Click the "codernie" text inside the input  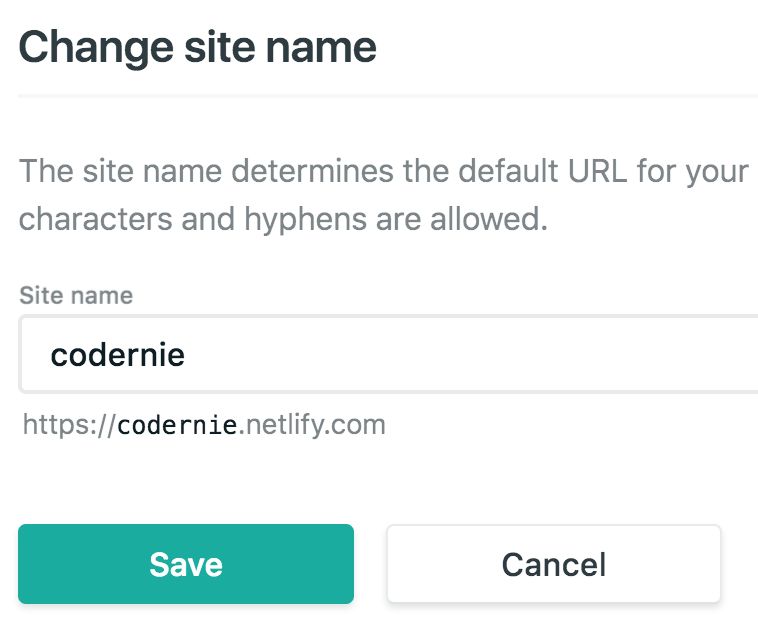click(118, 355)
